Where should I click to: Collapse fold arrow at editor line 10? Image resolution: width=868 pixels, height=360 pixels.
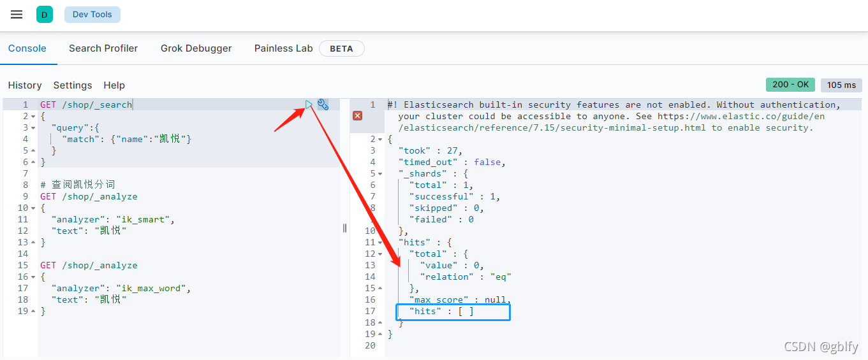pyautogui.click(x=33, y=208)
